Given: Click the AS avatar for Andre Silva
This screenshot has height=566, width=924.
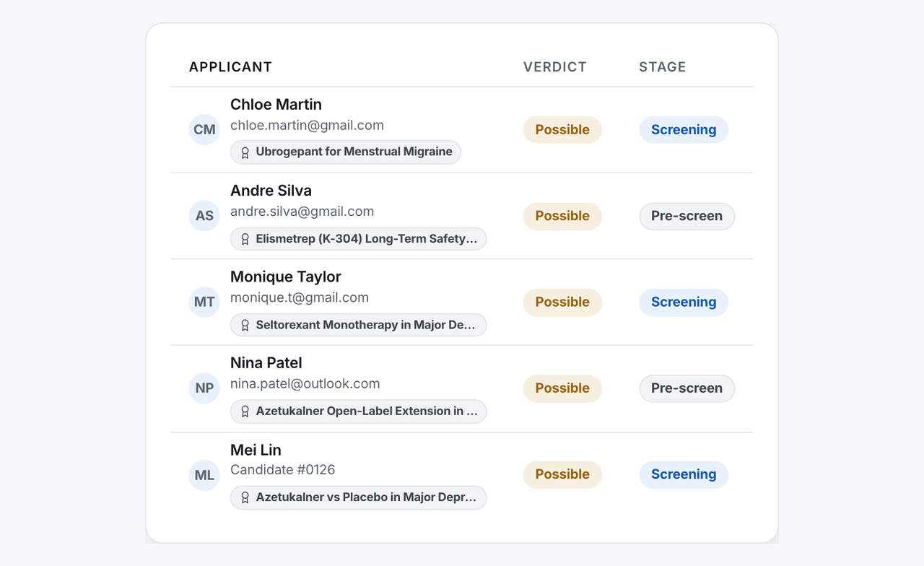Looking at the screenshot, I should tap(204, 216).
